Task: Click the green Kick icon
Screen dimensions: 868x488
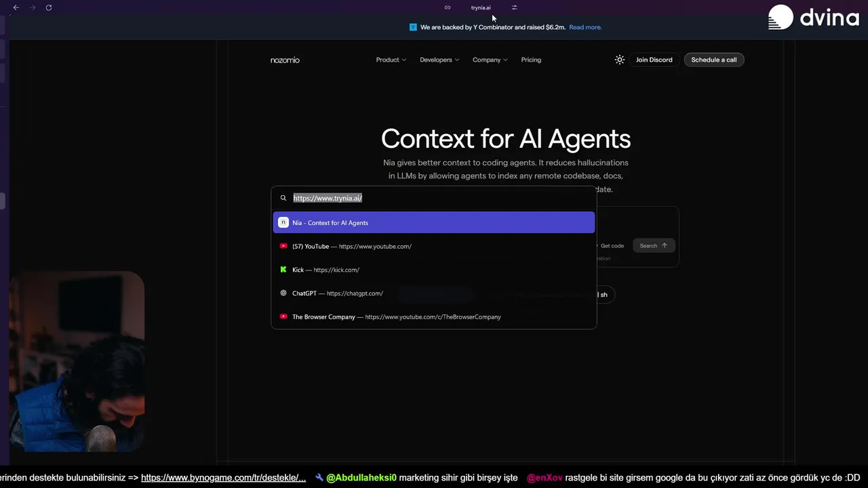Action: coord(283,270)
